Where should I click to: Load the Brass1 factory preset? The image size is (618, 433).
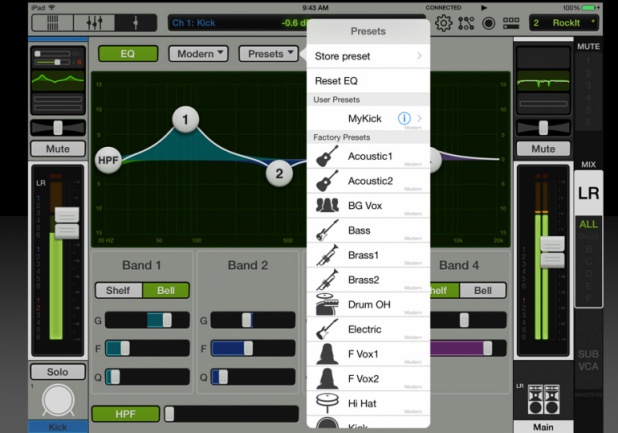pos(368,255)
